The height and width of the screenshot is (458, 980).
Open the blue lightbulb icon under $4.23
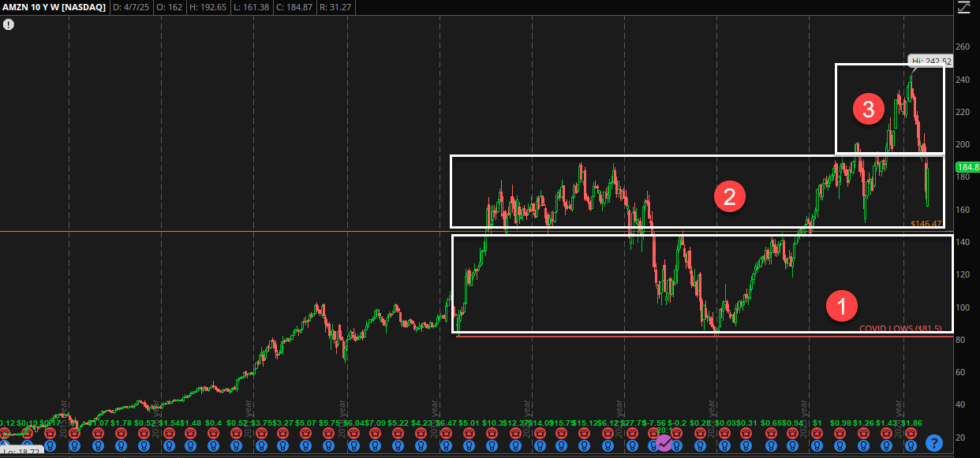click(x=421, y=445)
